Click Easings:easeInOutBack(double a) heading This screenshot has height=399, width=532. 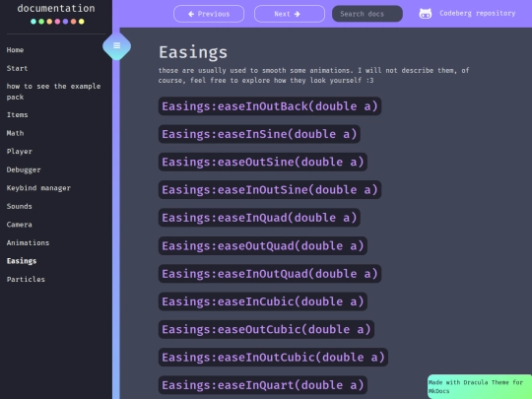click(270, 106)
